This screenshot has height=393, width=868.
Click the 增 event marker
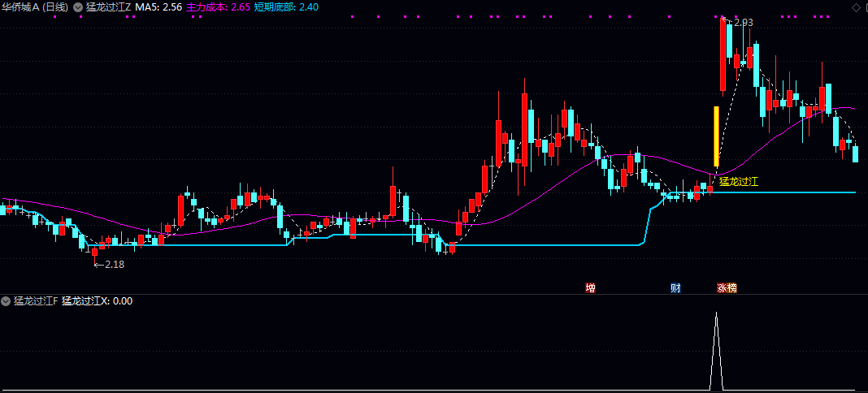[591, 287]
